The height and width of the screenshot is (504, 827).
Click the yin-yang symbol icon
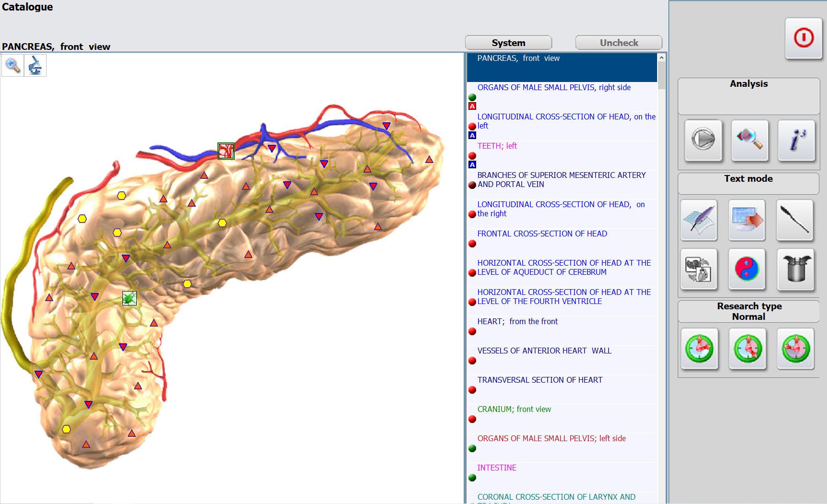[747, 269]
